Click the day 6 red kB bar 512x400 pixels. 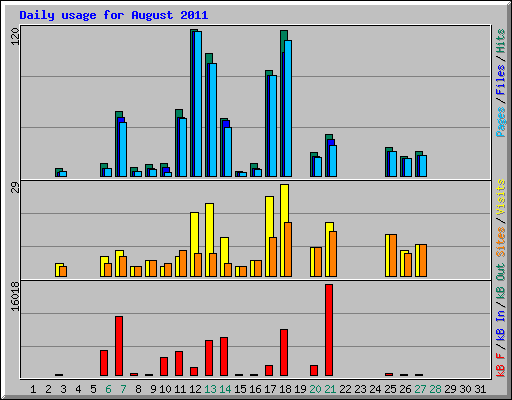point(104,363)
